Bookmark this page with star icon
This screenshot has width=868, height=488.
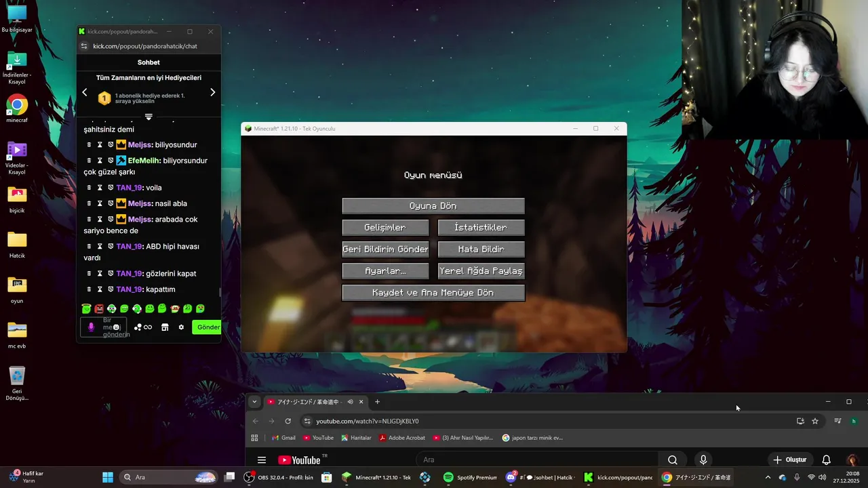[815, 421]
